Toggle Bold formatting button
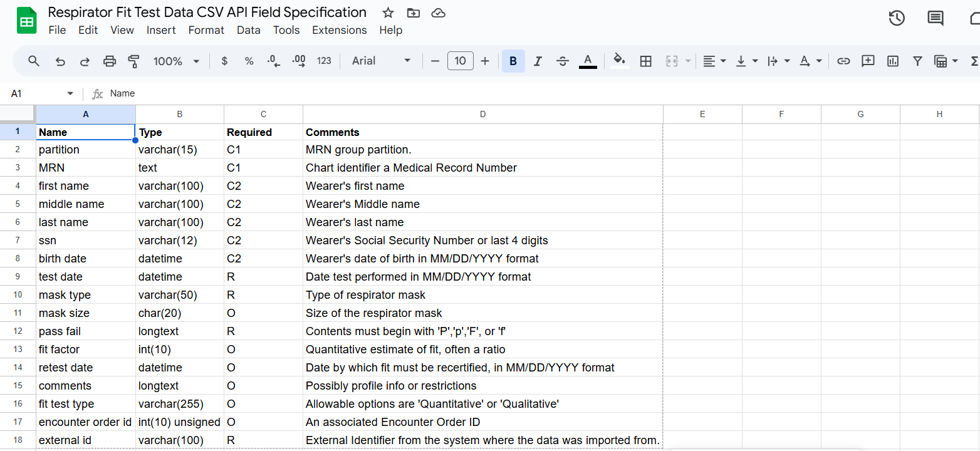The image size is (980, 451). pos(513,61)
